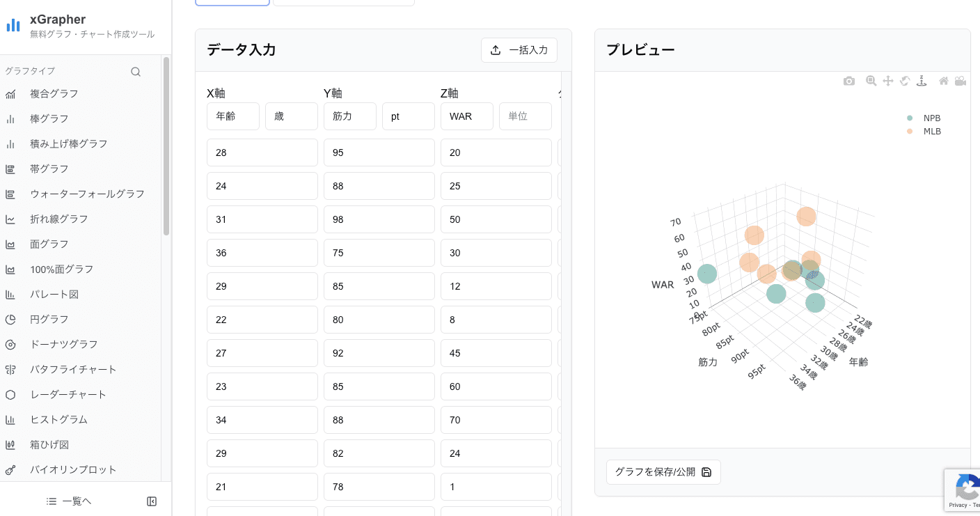Enable pan mode for the 3D chart
The width and height of the screenshot is (980, 516).
[888, 81]
